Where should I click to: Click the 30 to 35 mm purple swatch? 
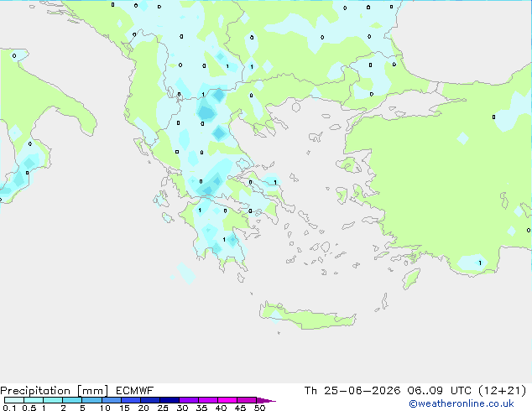pos(189,400)
